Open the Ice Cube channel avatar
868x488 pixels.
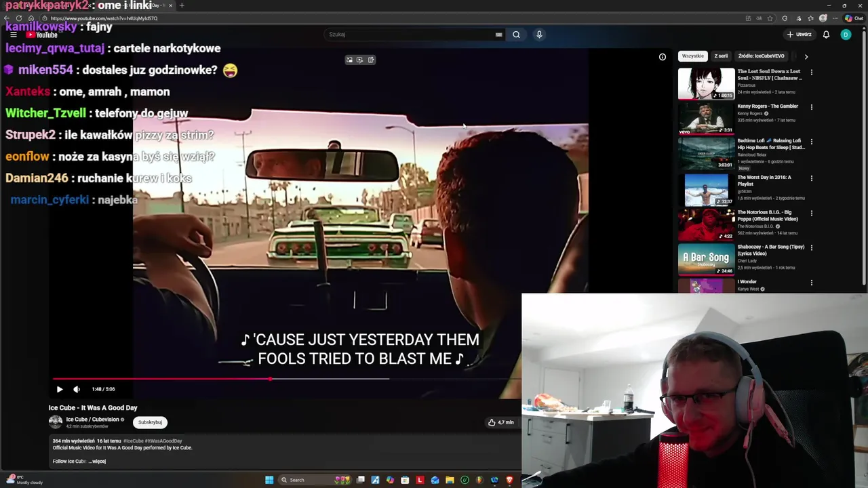tap(56, 422)
